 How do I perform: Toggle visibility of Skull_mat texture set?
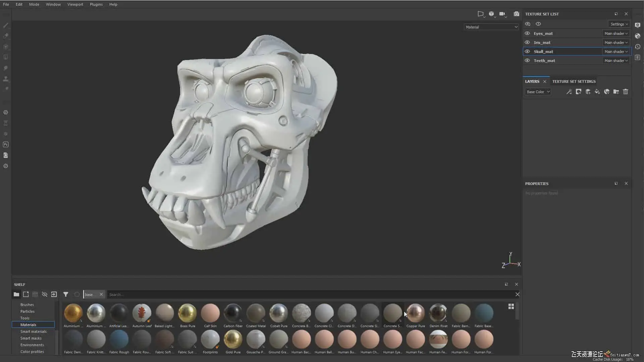pos(527,52)
